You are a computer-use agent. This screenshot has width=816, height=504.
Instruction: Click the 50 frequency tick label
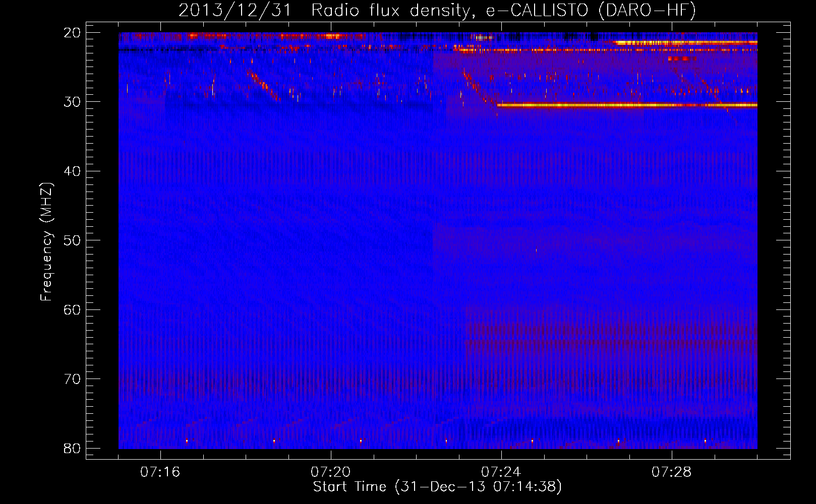coord(73,240)
